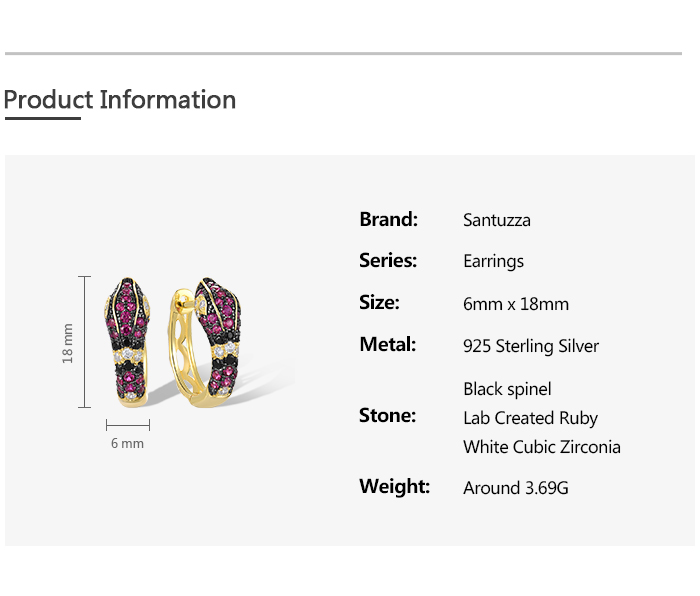Click the Size label
Screen dimensions: 700x596
379,303
